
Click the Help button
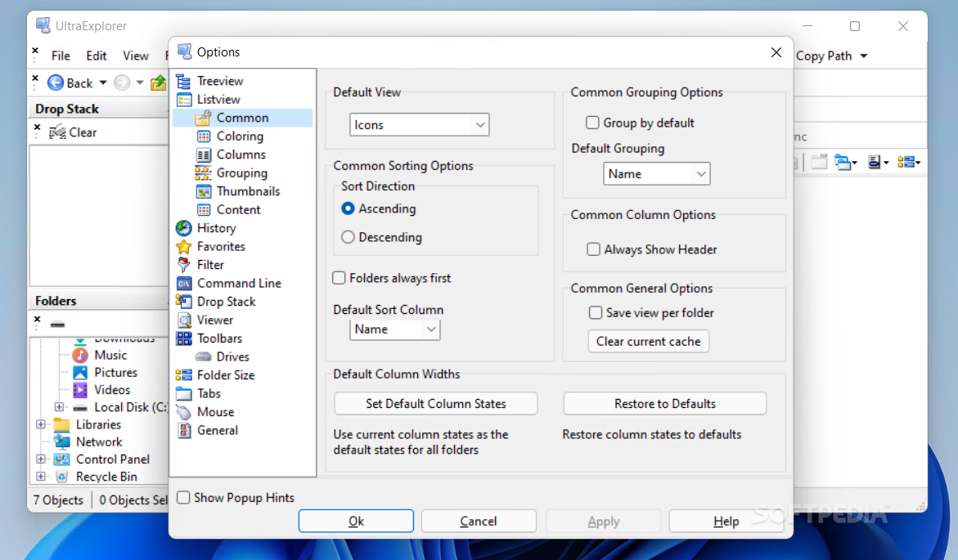coord(726,521)
